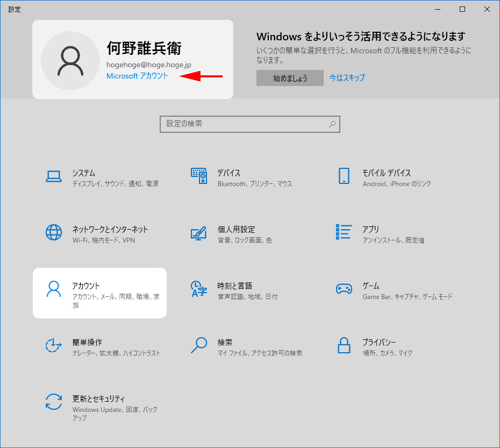Click the Search category magnifier icon
The width and height of the screenshot is (500, 448).
pos(199,345)
